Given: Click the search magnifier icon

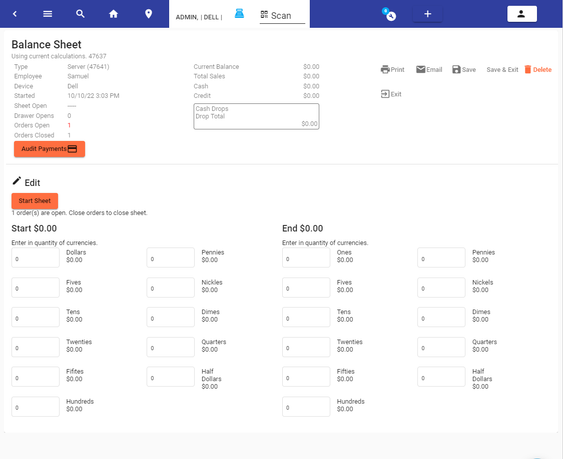Looking at the screenshot, I should [80, 14].
